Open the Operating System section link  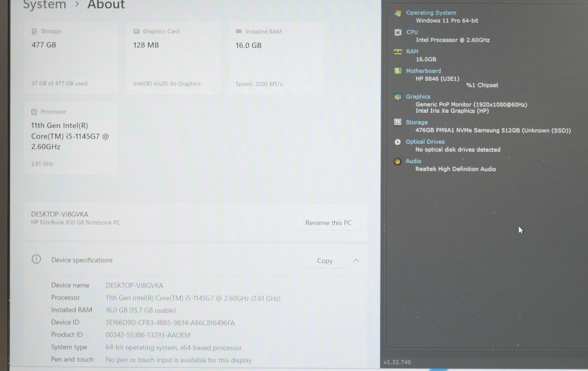click(x=431, y=13)
